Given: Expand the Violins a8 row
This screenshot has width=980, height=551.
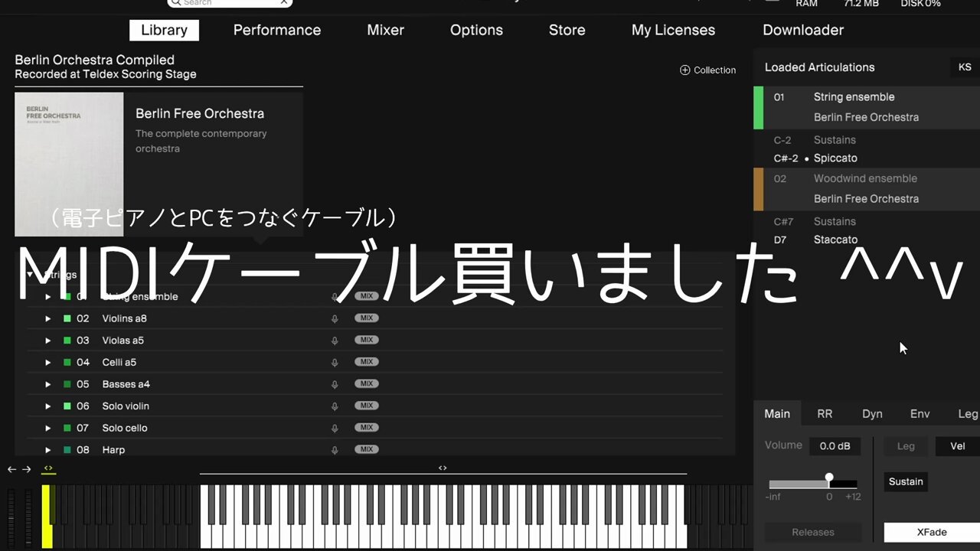Looking at the screenshot, I should [x=48, y=318].
